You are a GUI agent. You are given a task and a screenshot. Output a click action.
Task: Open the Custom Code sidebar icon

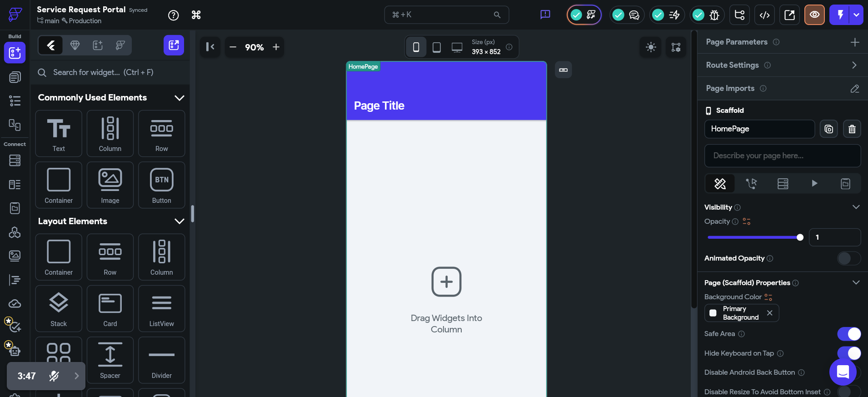(15, 280)
